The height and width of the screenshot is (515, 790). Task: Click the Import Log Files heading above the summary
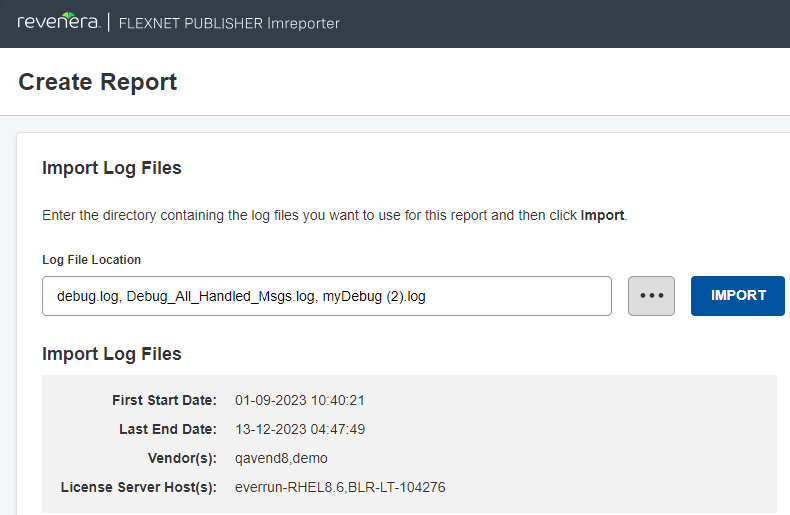point(112,354)
